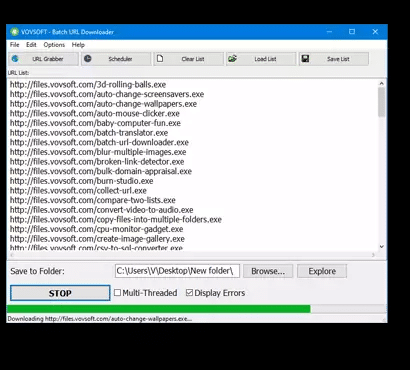Click the URL list scroll up arrow
Image resolution: width=410 pixels, height=370 pixels.
point(382,84)
